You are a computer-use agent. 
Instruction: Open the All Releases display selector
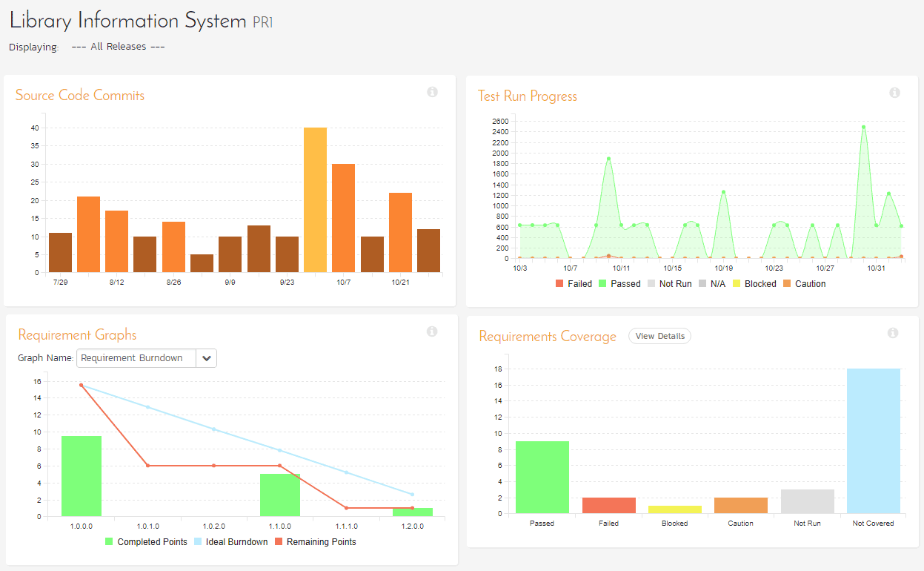click(118, 47)
